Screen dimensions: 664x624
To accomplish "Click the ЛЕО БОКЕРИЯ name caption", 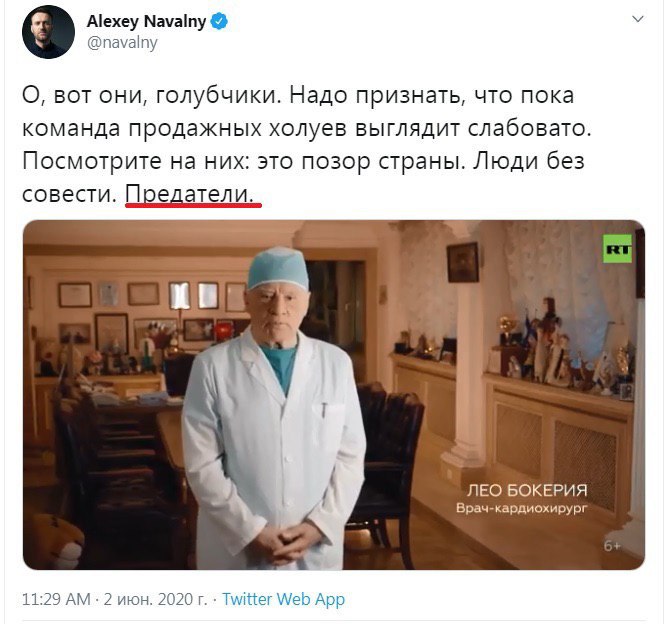I will point(527,490).
